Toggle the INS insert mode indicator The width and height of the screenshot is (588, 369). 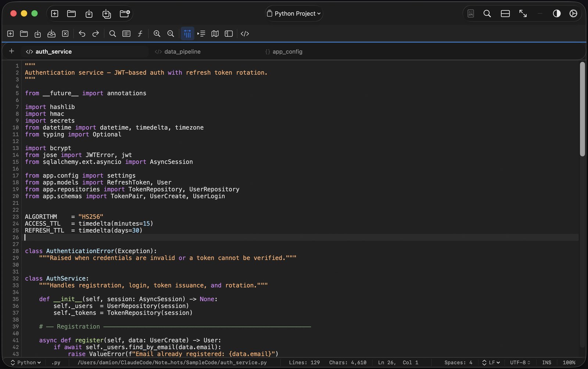(x=546, y=362)
